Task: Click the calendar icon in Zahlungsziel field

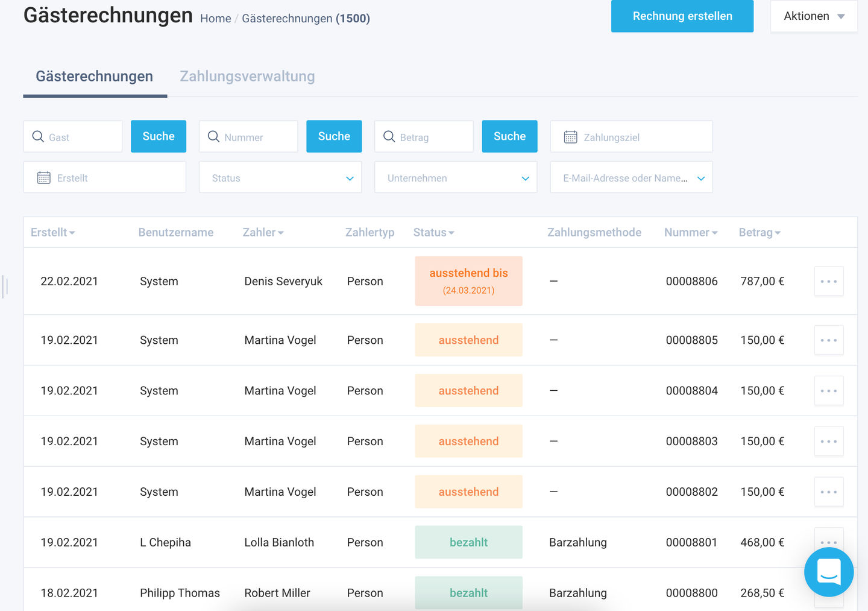Action: tap(570, 137)
